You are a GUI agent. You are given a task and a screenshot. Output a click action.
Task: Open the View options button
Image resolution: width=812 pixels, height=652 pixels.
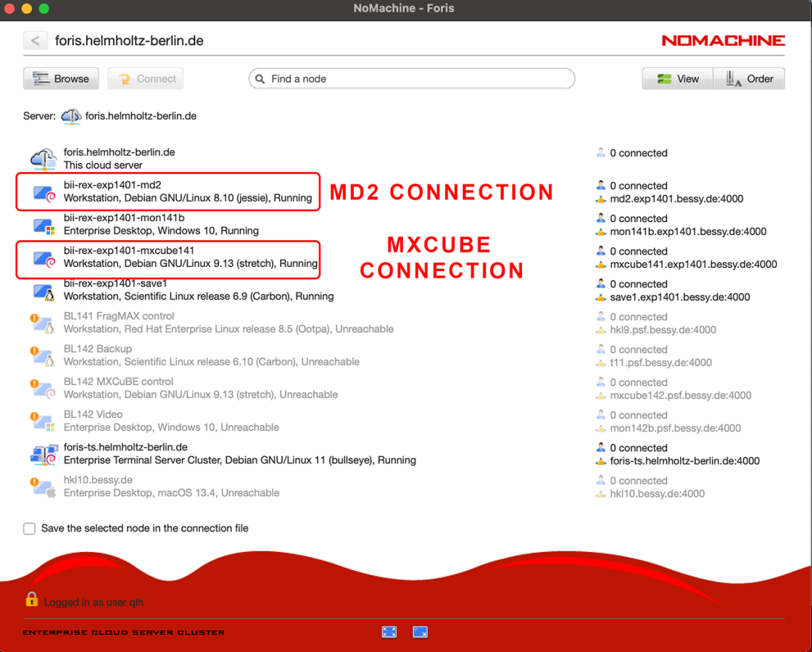(677, 79)
